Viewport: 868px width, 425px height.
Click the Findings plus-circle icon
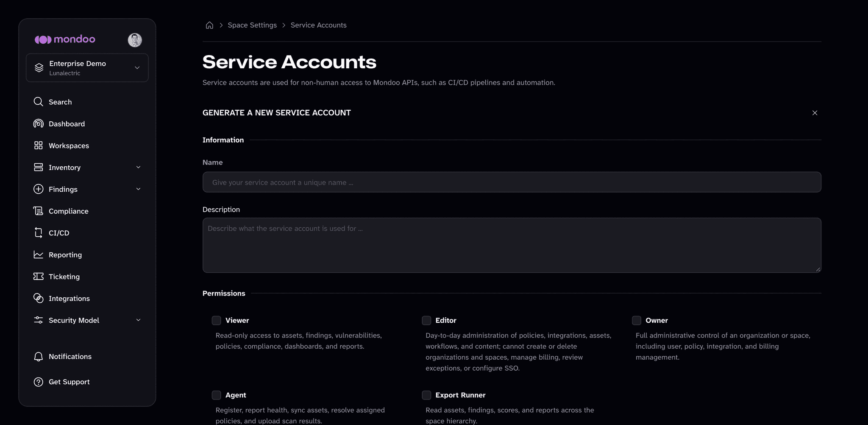38,189
